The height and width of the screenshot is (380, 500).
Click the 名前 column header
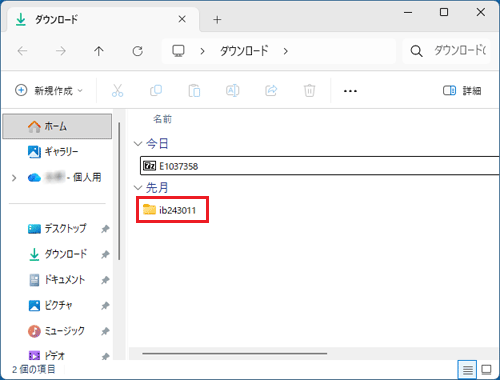tap(162, 119)
